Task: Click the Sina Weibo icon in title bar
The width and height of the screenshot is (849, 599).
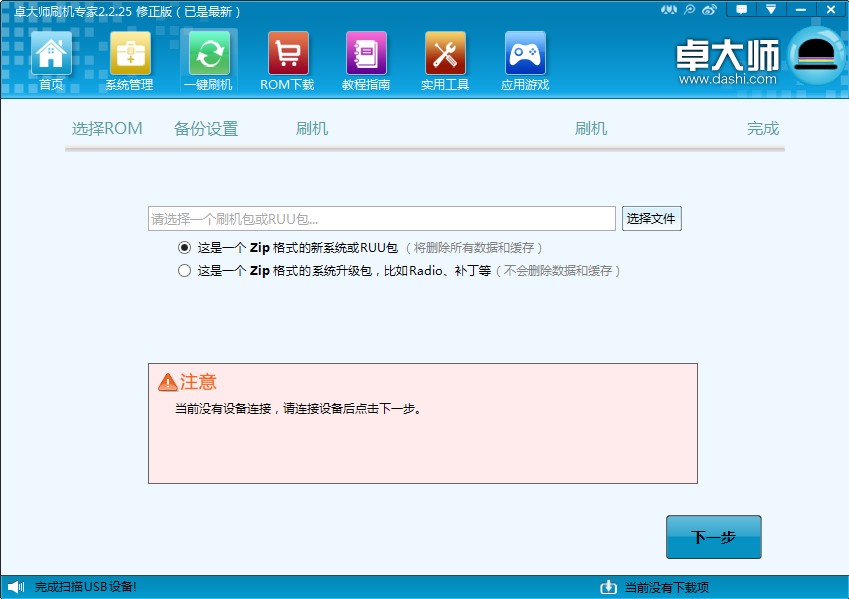Action: coord(709,10)
